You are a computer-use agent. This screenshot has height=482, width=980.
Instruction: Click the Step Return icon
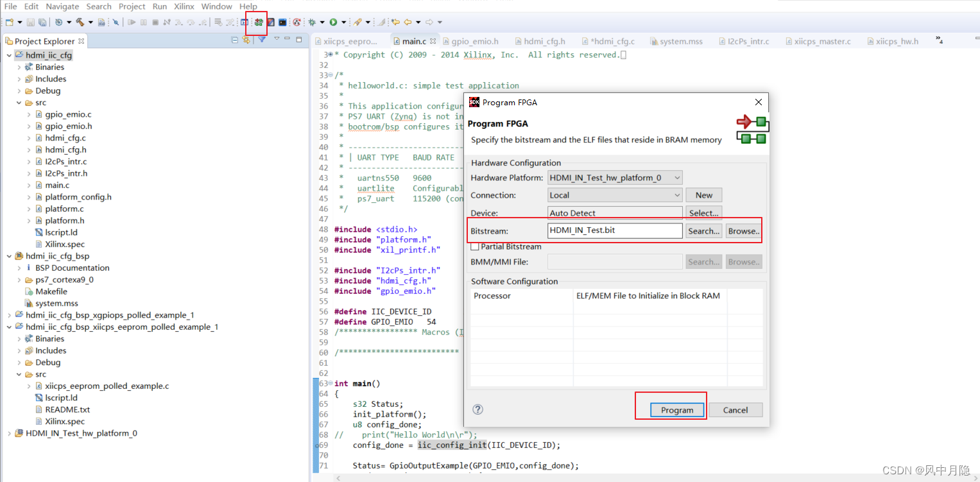tap(203, 22)
